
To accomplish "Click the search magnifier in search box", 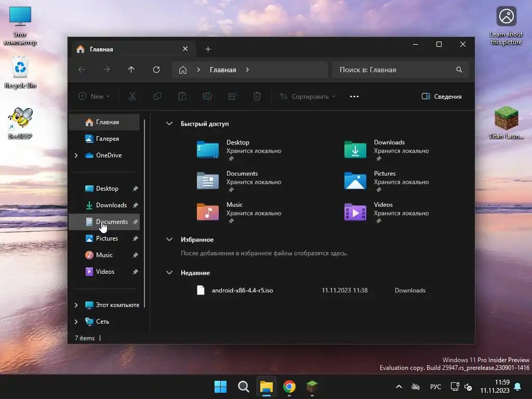I will [x=459, y=70].
